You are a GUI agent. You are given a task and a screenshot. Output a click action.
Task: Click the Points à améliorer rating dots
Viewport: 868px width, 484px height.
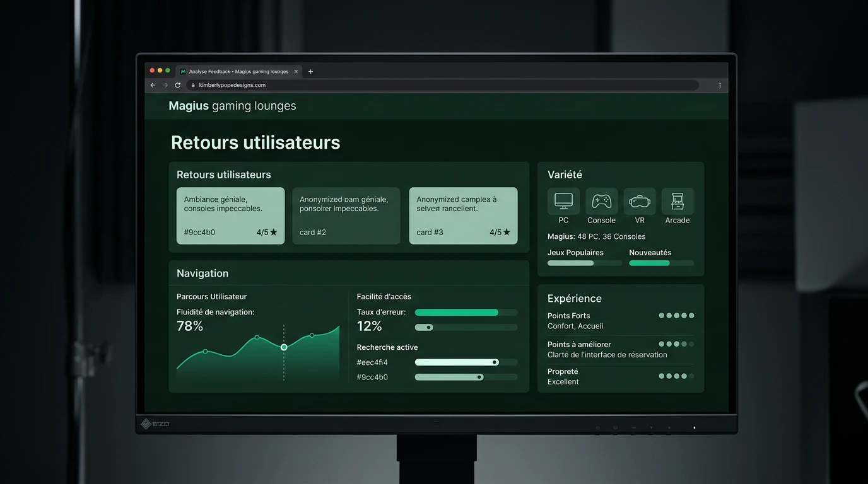click(676, 344)
